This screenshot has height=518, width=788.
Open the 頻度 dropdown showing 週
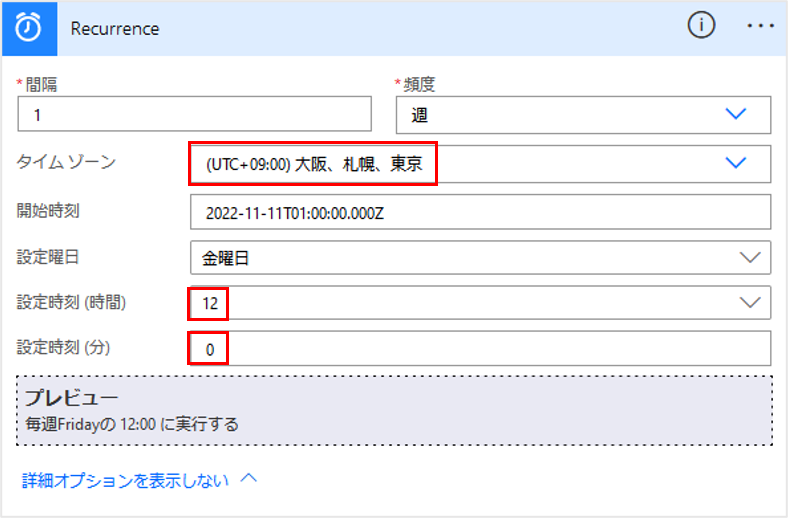tap(583, 115)
